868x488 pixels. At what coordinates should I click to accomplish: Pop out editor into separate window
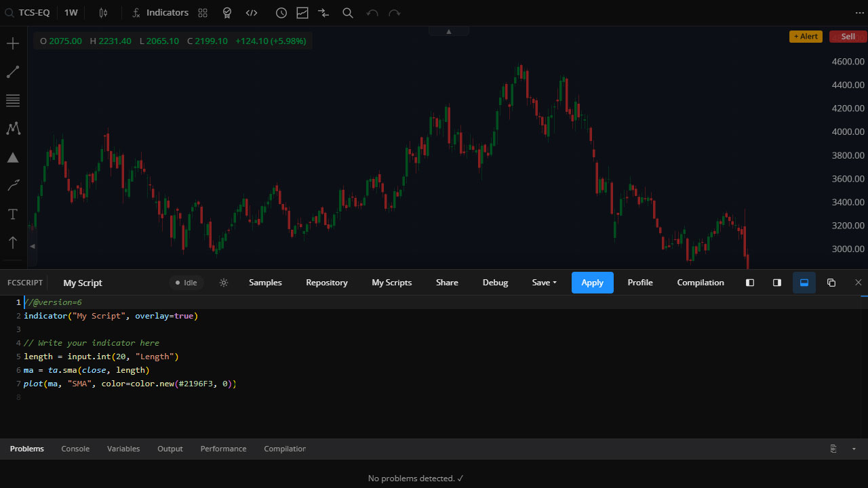[x=831, y=283]
